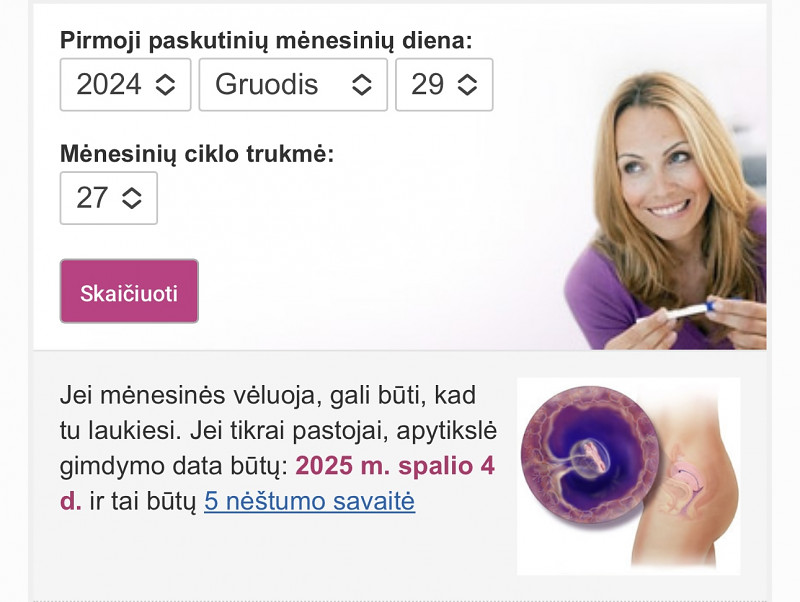
Task: Click the Skaičiuoti button
Action: pos(129,291)
